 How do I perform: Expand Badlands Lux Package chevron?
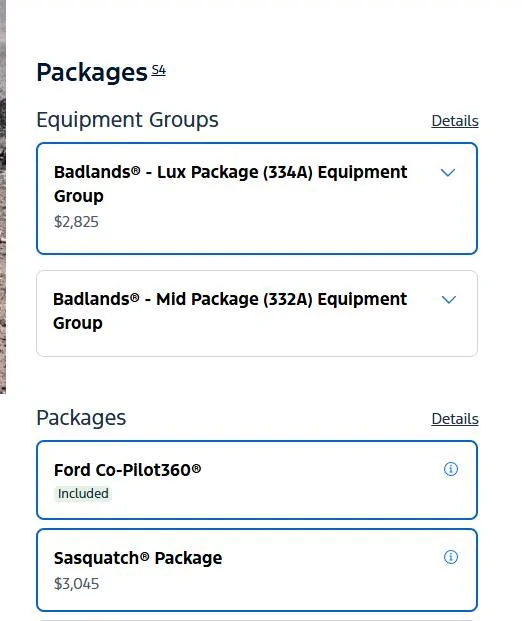click(x=448, y=173)
